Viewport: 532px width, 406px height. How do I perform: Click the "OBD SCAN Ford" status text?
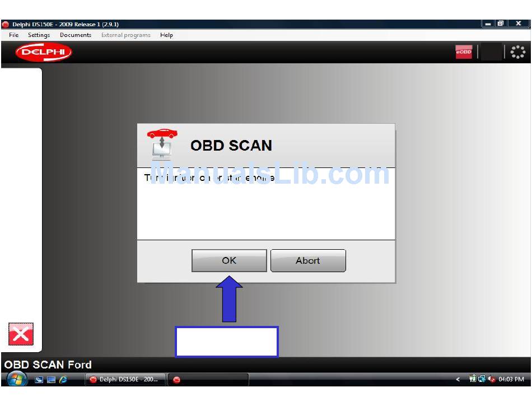pos(48,365)
